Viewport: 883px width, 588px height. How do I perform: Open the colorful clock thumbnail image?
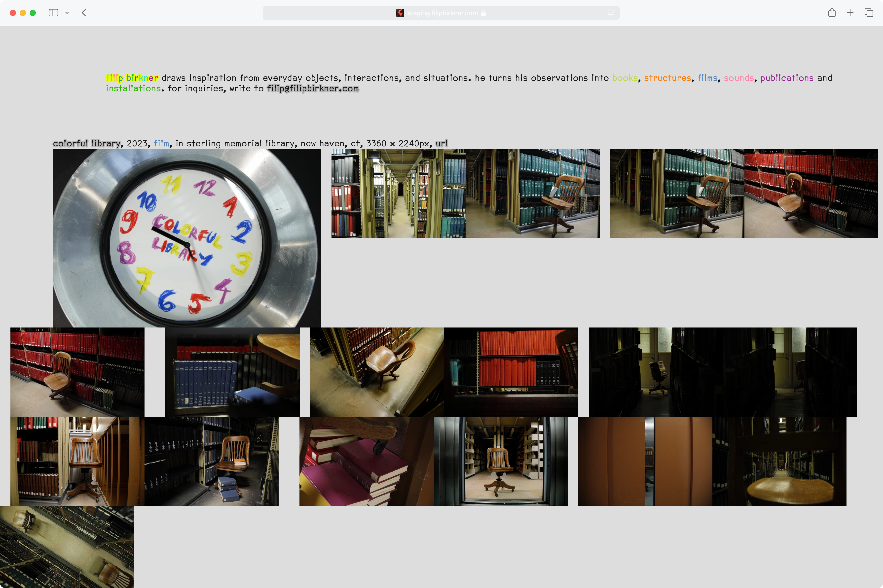tap(187, 238)
